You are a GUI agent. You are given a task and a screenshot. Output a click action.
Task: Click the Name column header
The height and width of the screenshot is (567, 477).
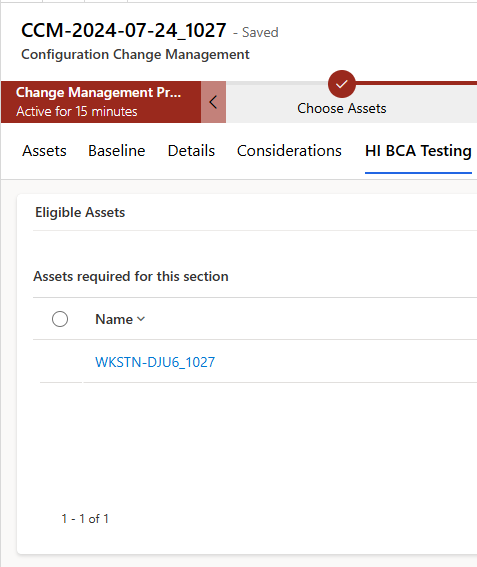tap(114, 319)
